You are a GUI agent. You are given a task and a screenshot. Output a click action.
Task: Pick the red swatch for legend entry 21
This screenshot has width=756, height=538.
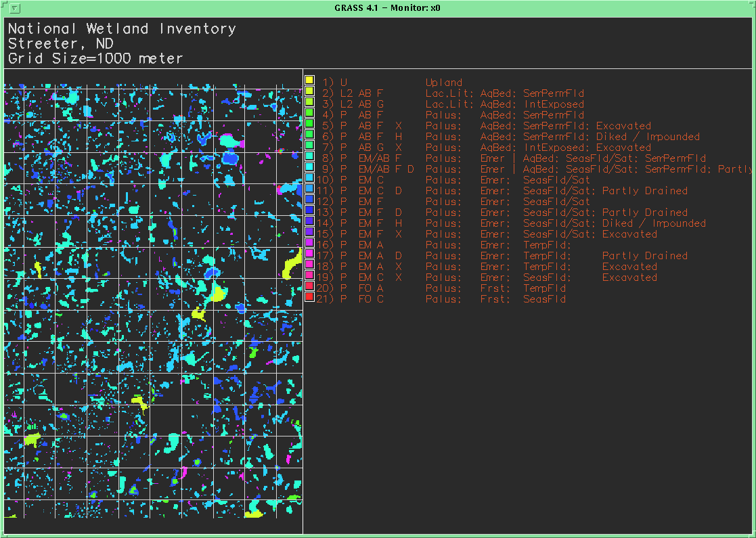coord(309,297)
